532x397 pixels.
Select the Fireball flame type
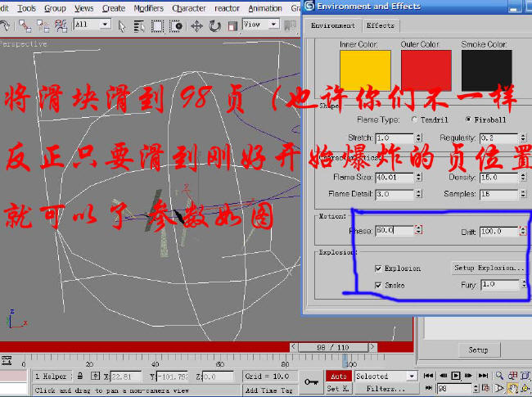(468, 120)
